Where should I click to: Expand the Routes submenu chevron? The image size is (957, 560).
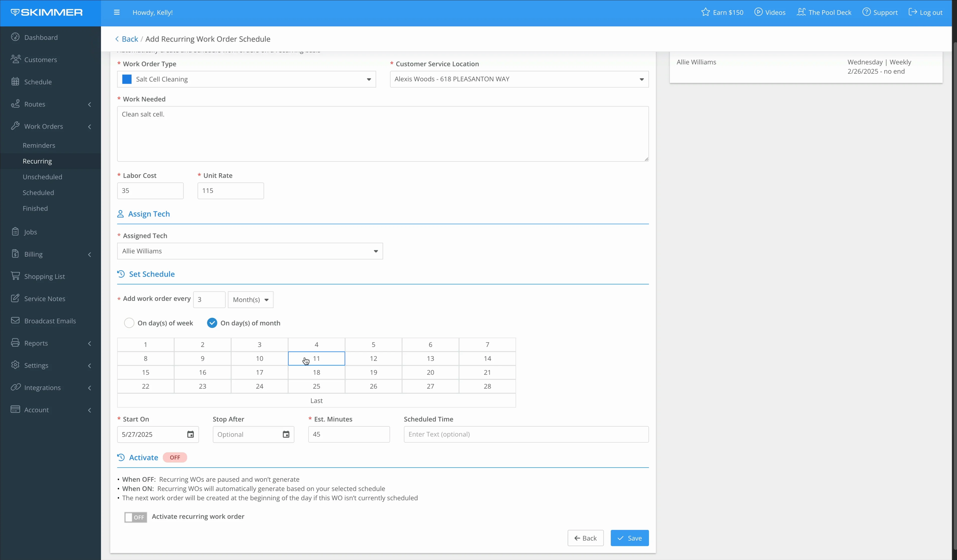90,104
